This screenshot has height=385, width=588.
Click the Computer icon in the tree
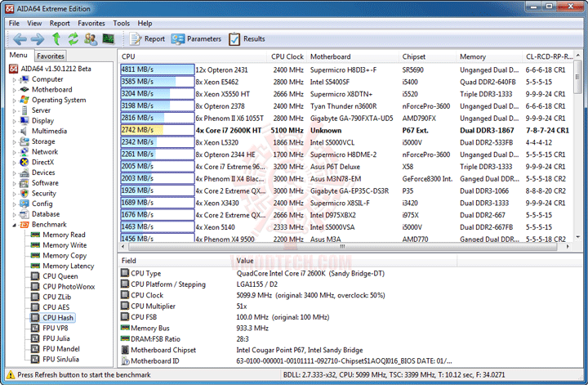click(24, 79)
